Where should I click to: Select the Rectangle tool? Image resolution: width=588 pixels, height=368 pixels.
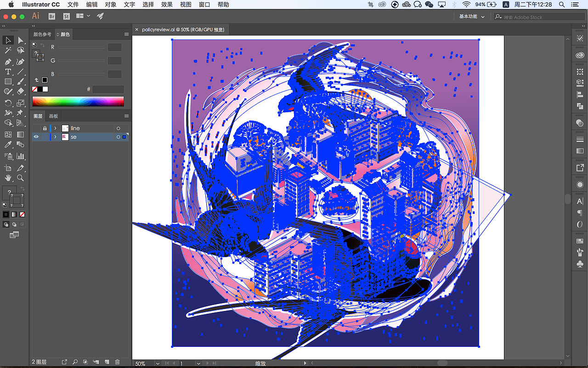(8, 82)
